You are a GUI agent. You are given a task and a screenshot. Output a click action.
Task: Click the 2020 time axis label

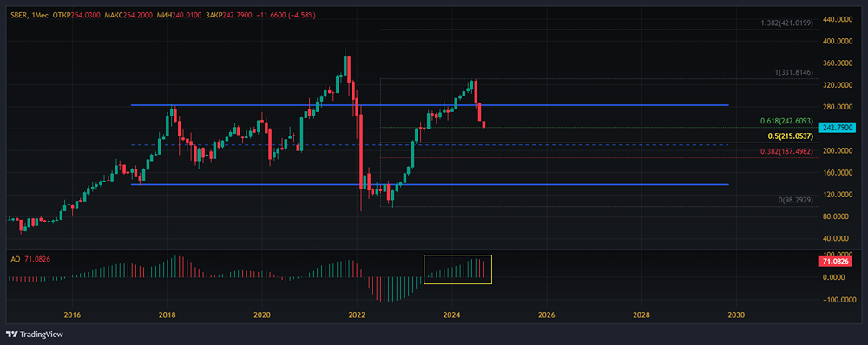tap(262, 315)
